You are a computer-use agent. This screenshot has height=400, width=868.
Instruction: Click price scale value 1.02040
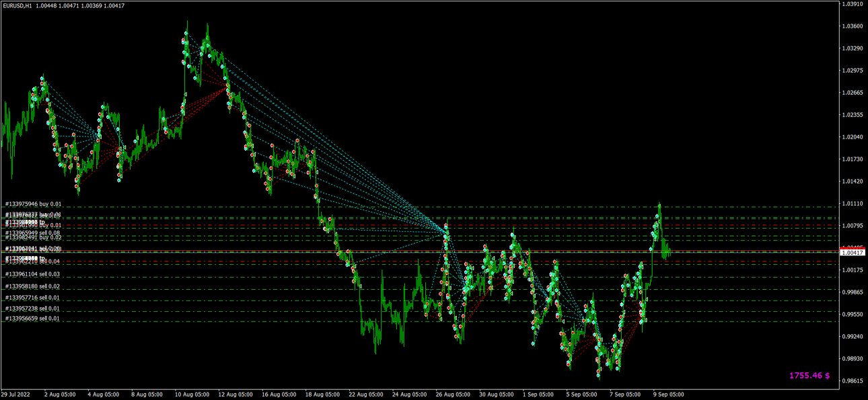click(x=853, y=137)
